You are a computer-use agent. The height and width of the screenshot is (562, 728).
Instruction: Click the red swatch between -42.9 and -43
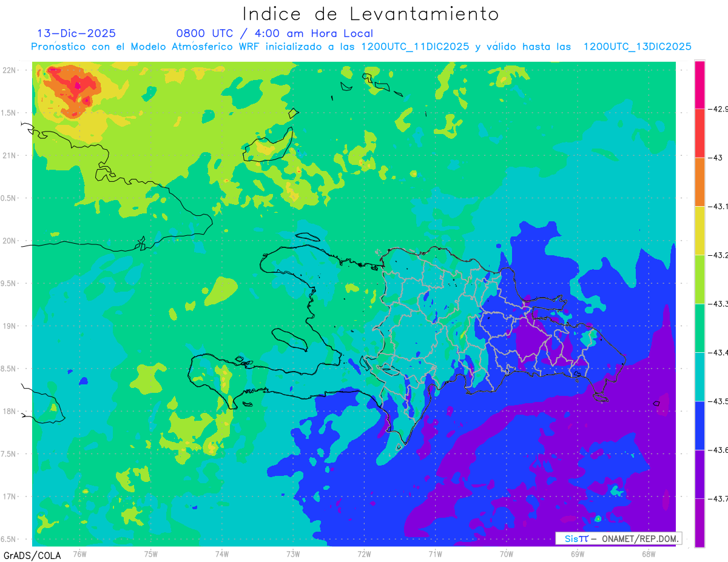pyautogui.click(x=699, y=133)
